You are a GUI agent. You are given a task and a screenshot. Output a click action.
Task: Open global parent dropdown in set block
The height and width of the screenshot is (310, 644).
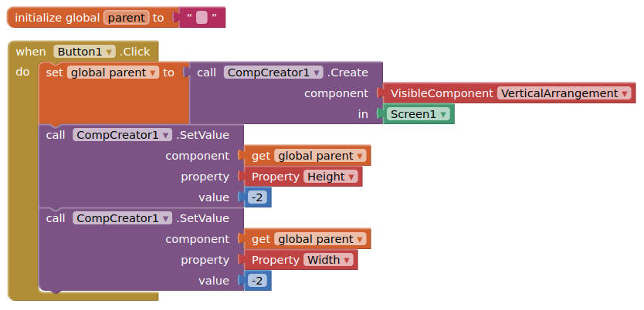113,72
